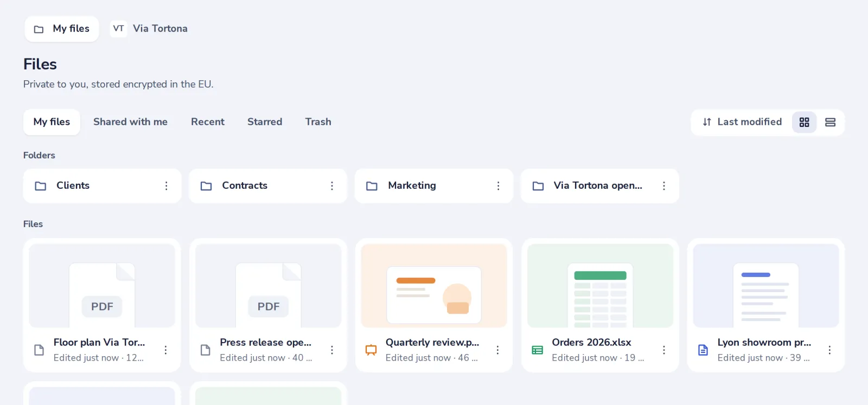Open more options for Lyon showroom pr... file
Viewport: 868px width, 405px height.
[829, 350]
